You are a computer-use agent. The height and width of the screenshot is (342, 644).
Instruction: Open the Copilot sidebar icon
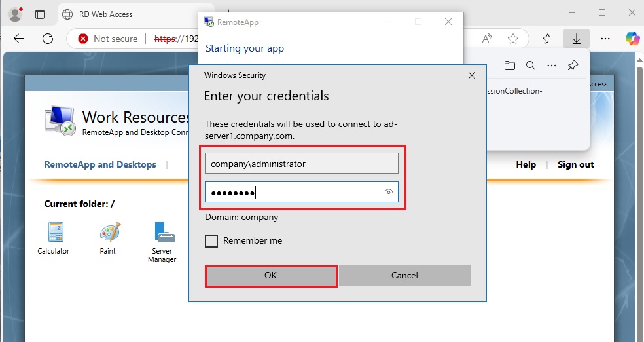click(632, 39)
